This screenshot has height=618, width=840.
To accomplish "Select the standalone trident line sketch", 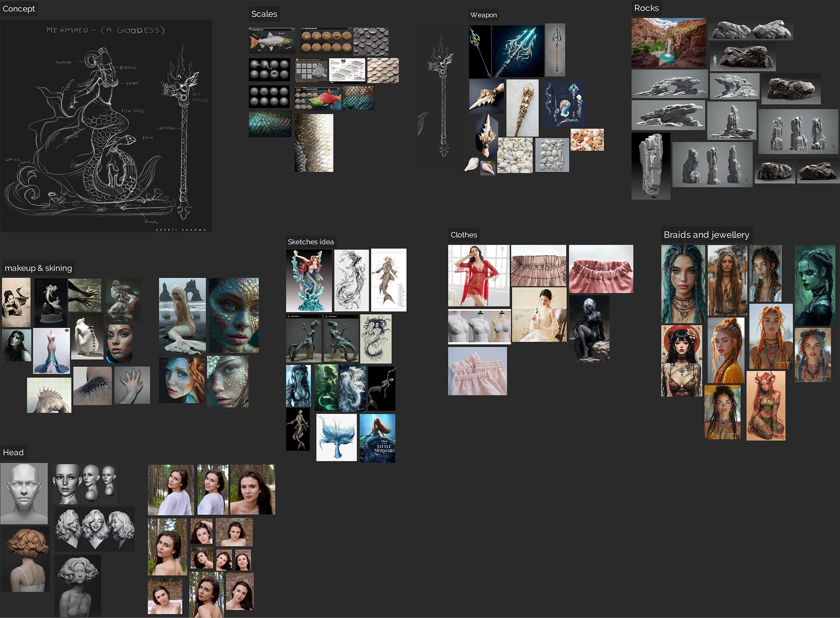I will tap(443, 96).
